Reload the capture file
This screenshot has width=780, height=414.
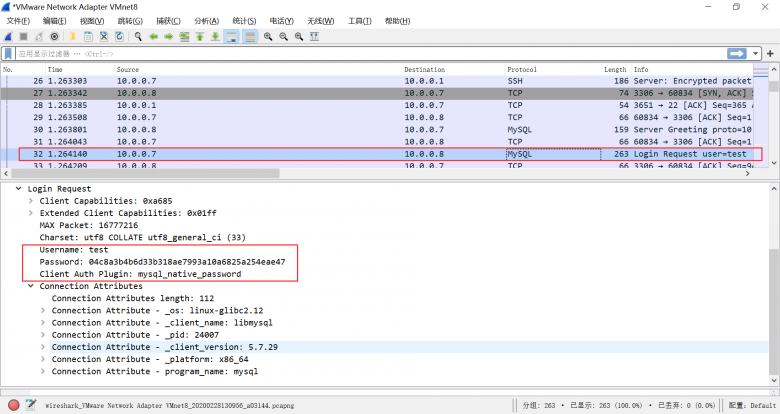pyautogui.click(x=119, y=36)
